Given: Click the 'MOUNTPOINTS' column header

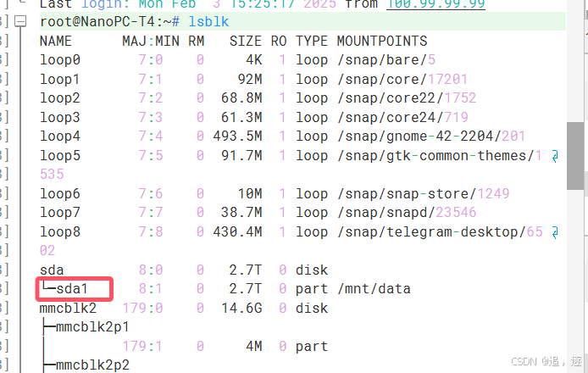Looking at the screenshot, I should (x=382, y=41).
